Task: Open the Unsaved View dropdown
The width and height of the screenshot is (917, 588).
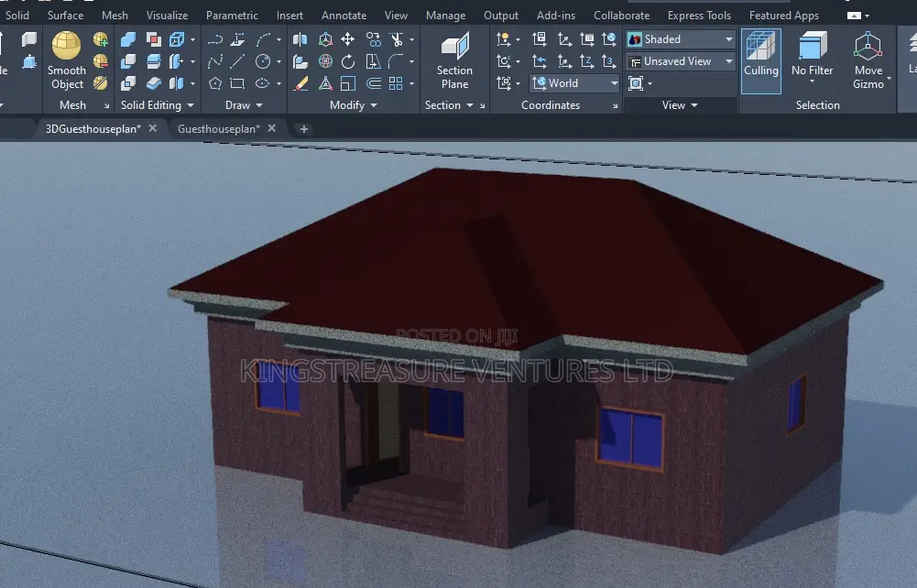Action: coord(681,61)
